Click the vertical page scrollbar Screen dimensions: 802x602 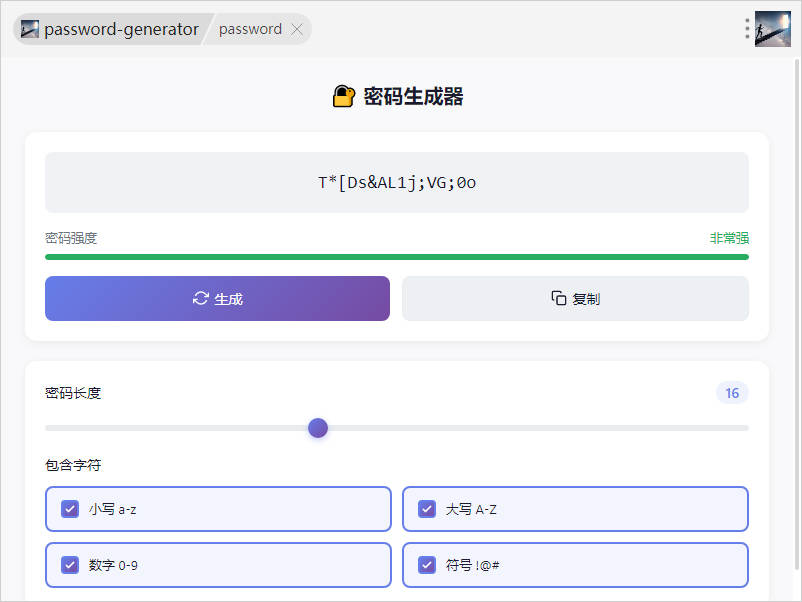point(796,314)
